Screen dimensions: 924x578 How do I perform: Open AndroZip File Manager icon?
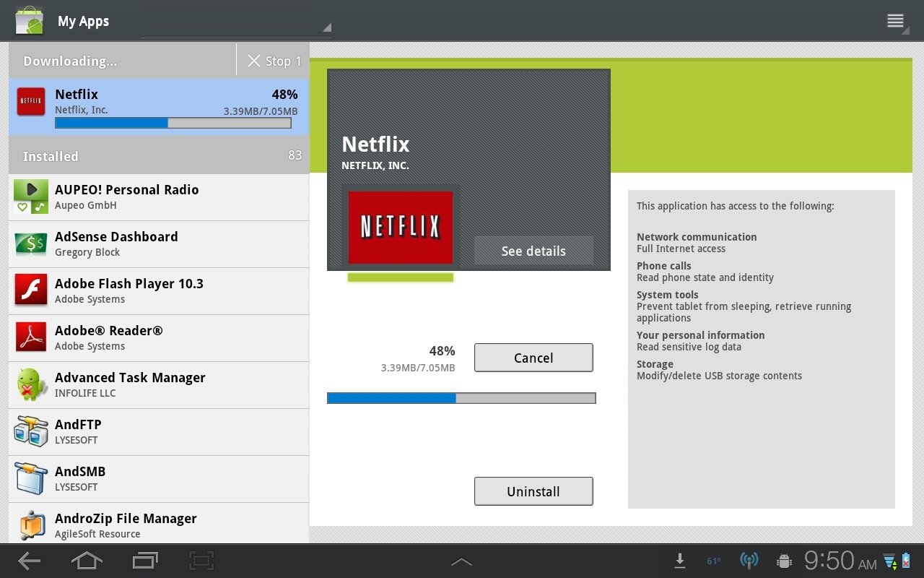point(31,525)
